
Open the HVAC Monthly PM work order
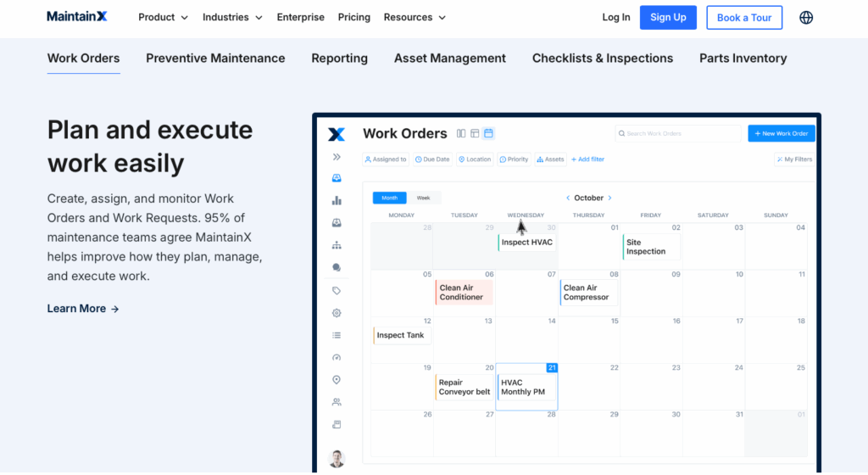tap(526, 387)
